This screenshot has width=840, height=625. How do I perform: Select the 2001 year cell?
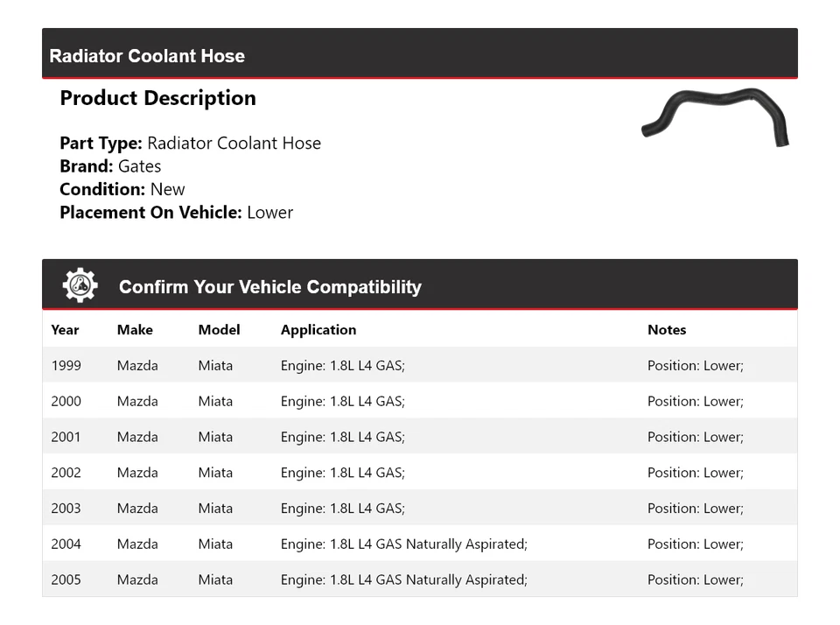(x=66, y=438)
